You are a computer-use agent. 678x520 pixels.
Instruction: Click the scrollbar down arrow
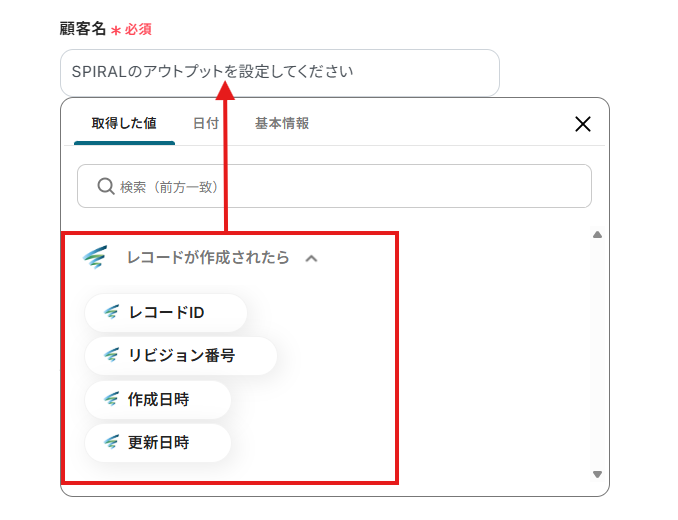click(x=598, y=474)
